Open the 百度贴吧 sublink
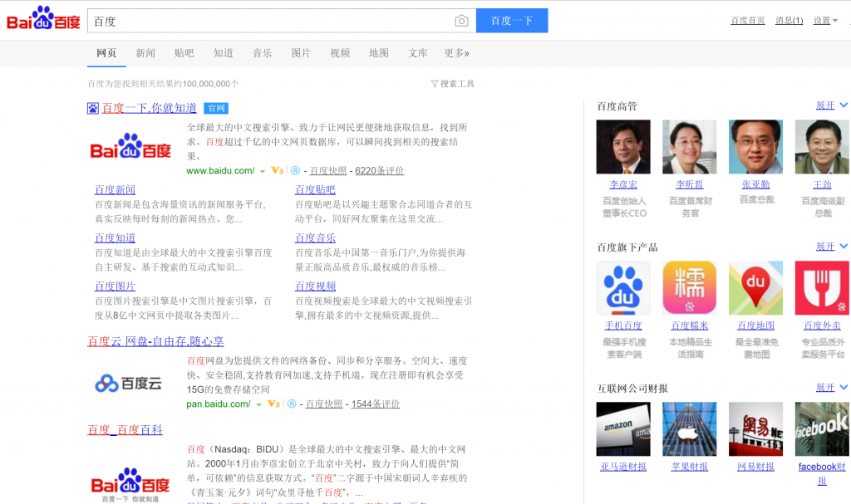851x504 pixels. [315, 190]
